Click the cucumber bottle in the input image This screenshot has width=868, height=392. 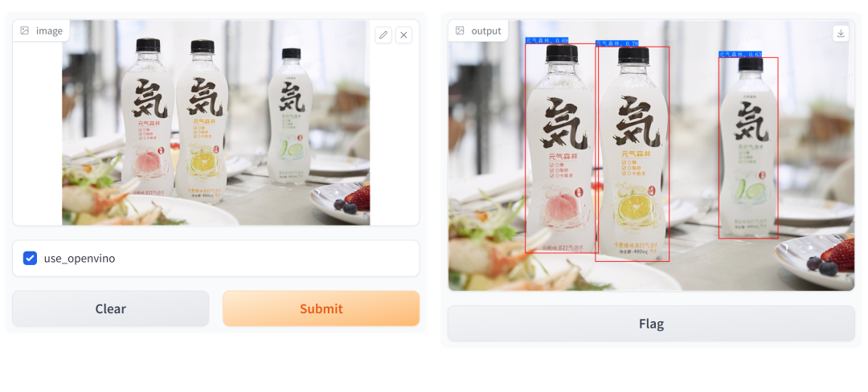pyautogui.click(x=290, y=108)
